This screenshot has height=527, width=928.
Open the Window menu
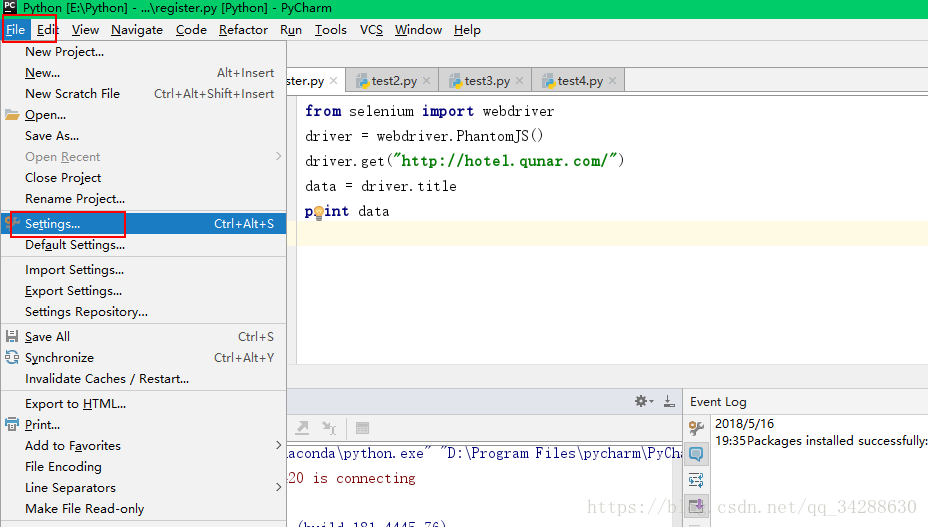pos(418,30)
